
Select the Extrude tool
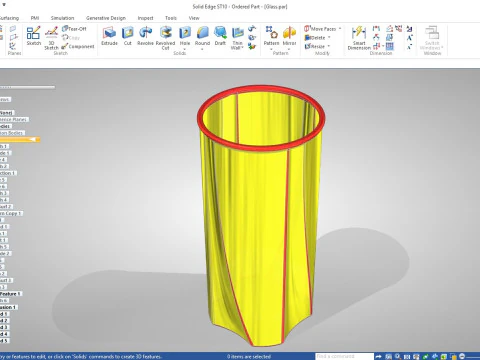point(109,36)
